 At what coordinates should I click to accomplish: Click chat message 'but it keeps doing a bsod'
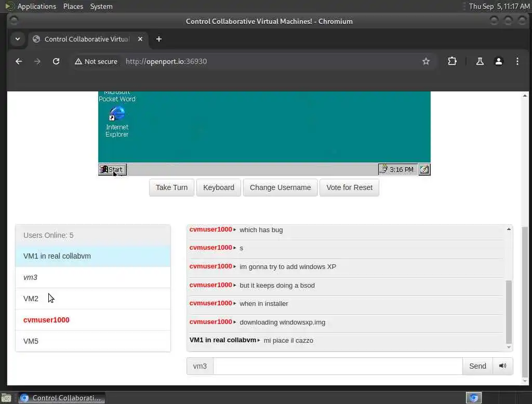click(x=277, y=285)
